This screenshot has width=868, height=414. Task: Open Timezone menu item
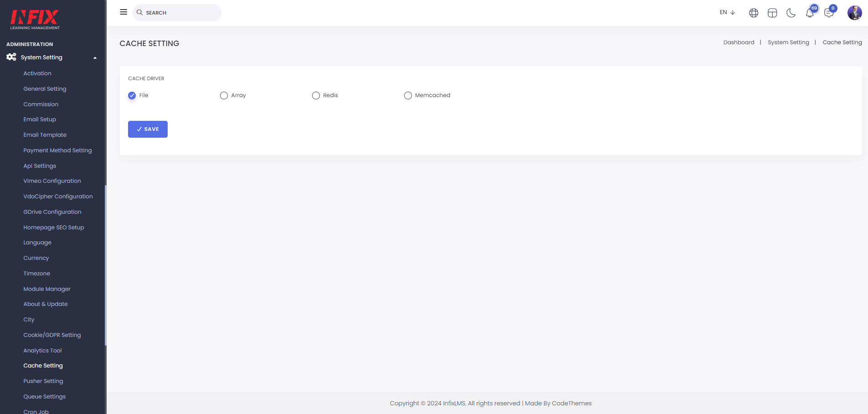tap(37, 274)
